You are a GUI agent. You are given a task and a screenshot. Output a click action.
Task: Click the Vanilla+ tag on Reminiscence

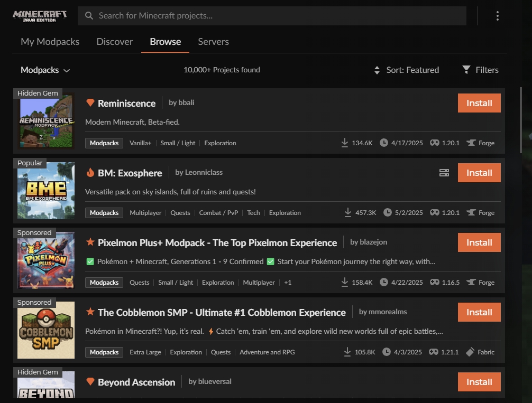[140, 143]
